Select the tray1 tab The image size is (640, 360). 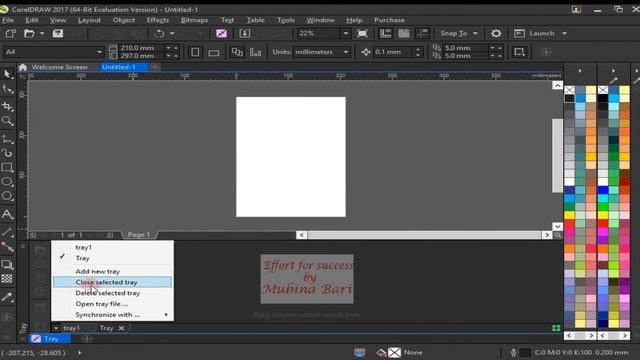tap(72, 328)
